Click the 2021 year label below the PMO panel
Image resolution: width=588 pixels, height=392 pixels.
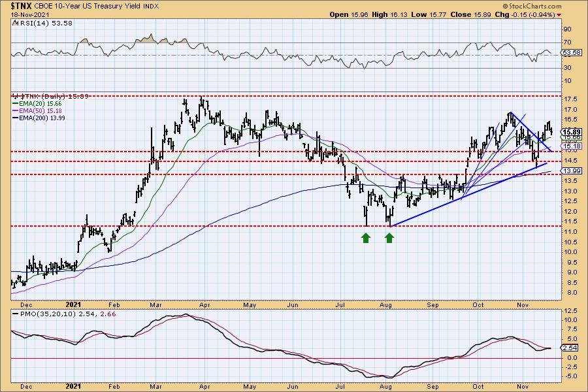coord(73,386)
